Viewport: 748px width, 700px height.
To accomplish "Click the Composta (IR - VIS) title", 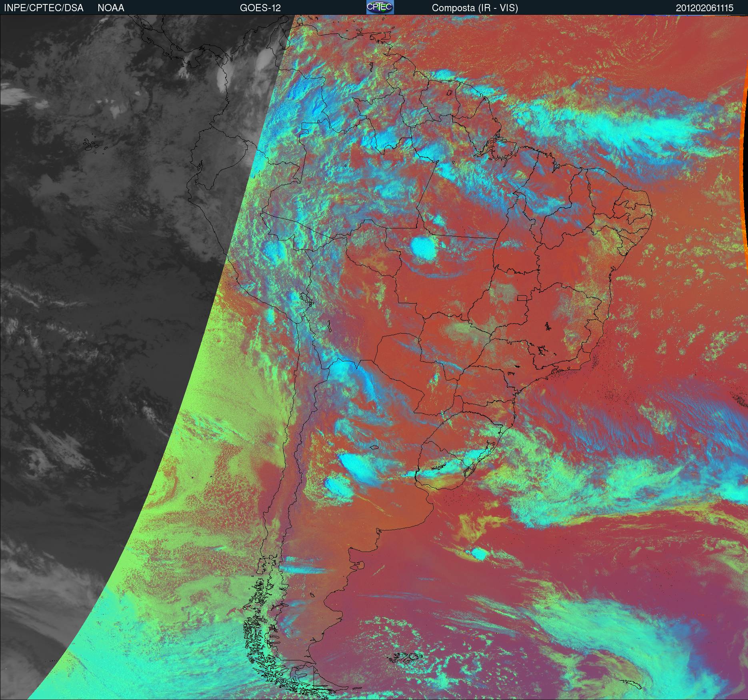I will coord(475,8).
